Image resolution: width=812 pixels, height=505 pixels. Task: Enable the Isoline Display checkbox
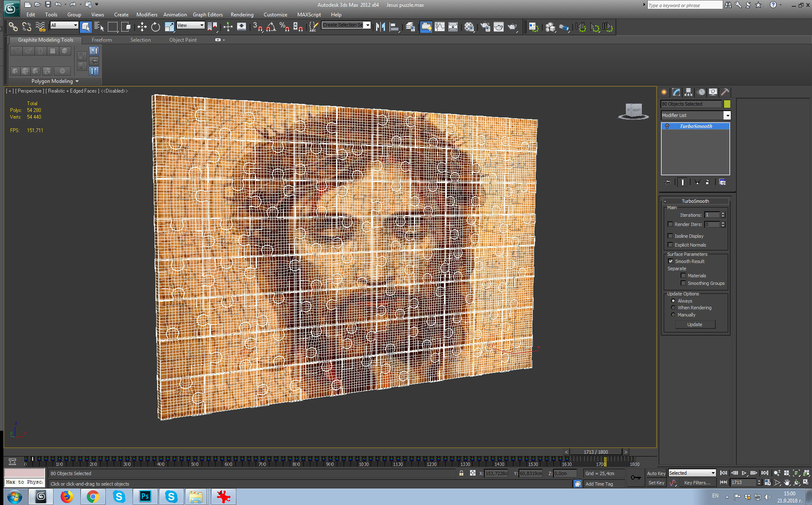670,236
